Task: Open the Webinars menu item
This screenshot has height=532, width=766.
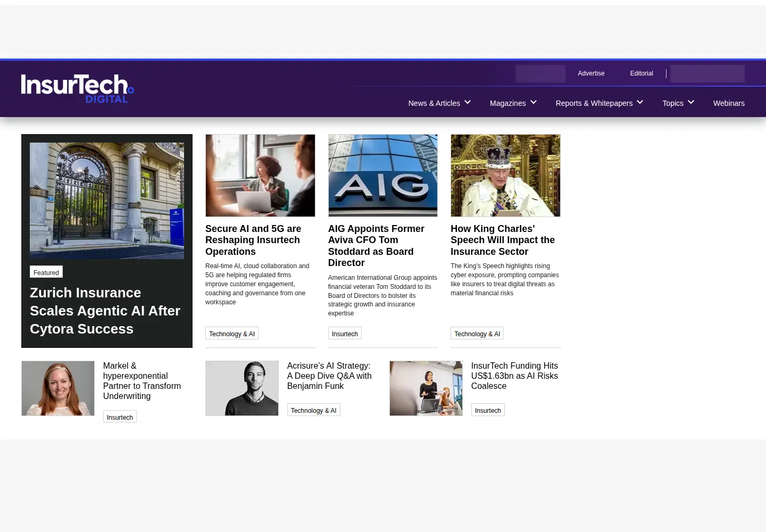Action: click(729, 103)
